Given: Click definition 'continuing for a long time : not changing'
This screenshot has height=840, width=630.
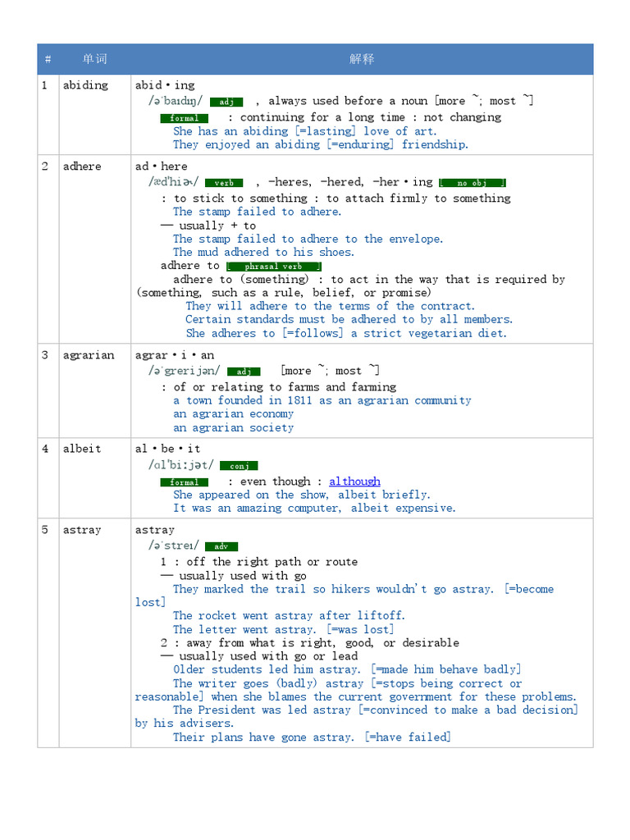Looking at the screenshot, I should point(371,116).
